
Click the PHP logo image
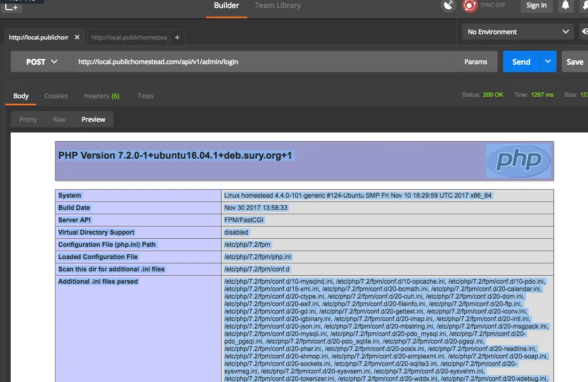pyautogui.click(x=518, y=161)
